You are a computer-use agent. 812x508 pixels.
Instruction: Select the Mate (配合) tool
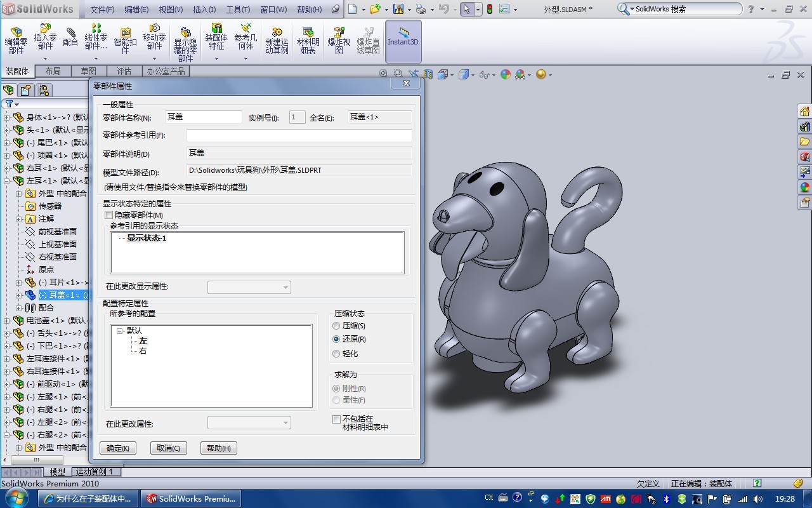[x=70, y=37]
